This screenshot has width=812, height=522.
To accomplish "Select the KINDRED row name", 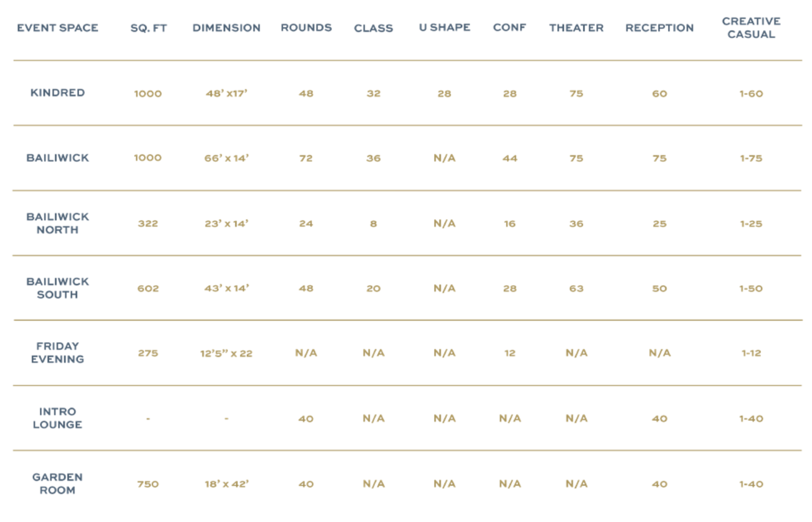I will tap(58, 93).
